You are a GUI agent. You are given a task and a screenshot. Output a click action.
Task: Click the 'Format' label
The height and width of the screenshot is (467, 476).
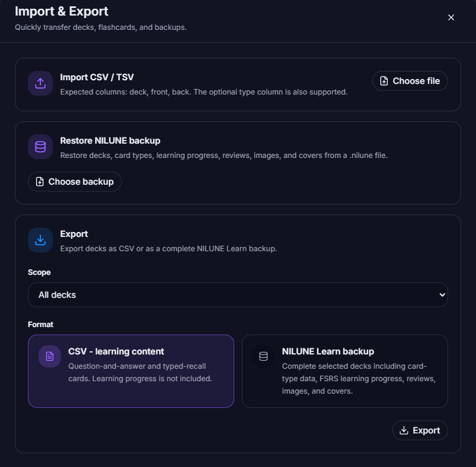40,325
